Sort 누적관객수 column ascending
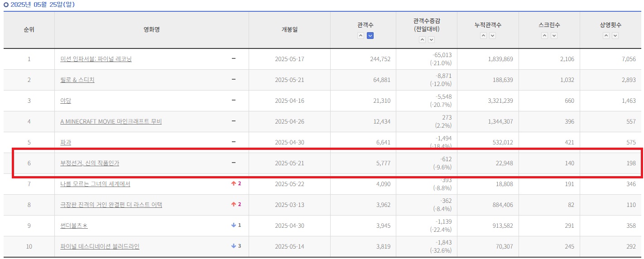Viewport: 644px width, 259px height. [483, 36]
